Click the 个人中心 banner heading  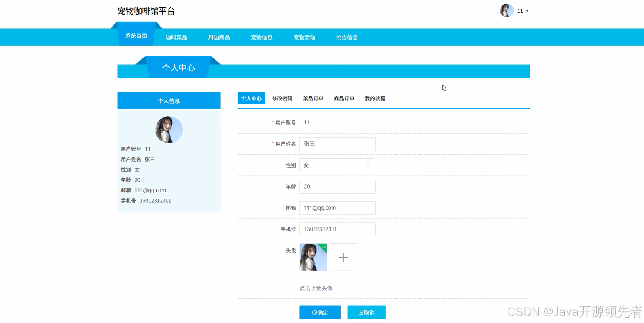click(x=178, y=68)
